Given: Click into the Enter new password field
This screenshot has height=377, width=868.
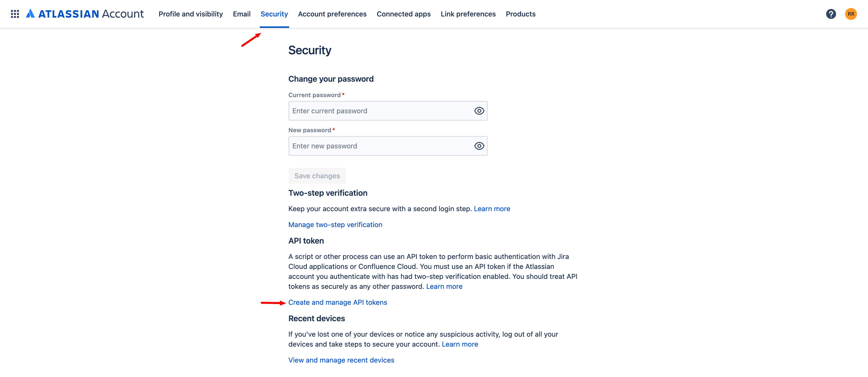Looking at the screenshot, I should (381, 146).
